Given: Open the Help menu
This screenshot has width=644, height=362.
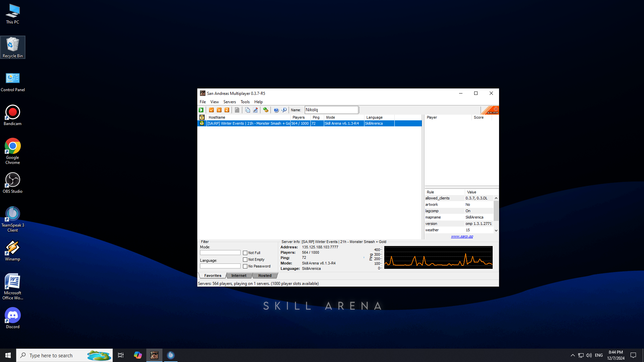Looking at the screenshot, I should pyautogui.click(x=258, y=102).
